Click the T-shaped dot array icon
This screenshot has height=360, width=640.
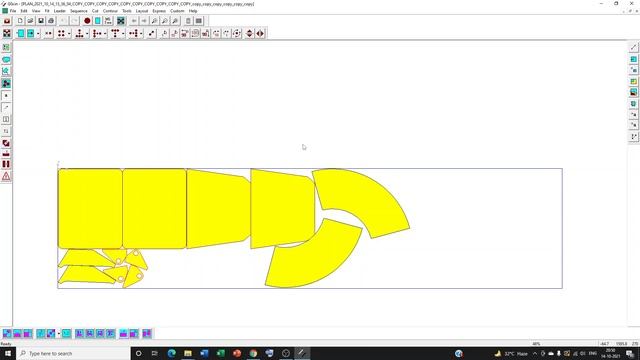[115, 33]
